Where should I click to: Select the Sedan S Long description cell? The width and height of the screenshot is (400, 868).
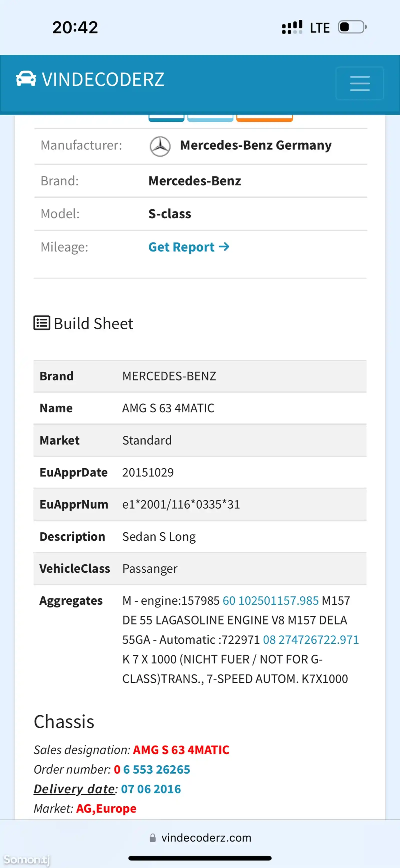pyautogui.click(x=159, y=536)
